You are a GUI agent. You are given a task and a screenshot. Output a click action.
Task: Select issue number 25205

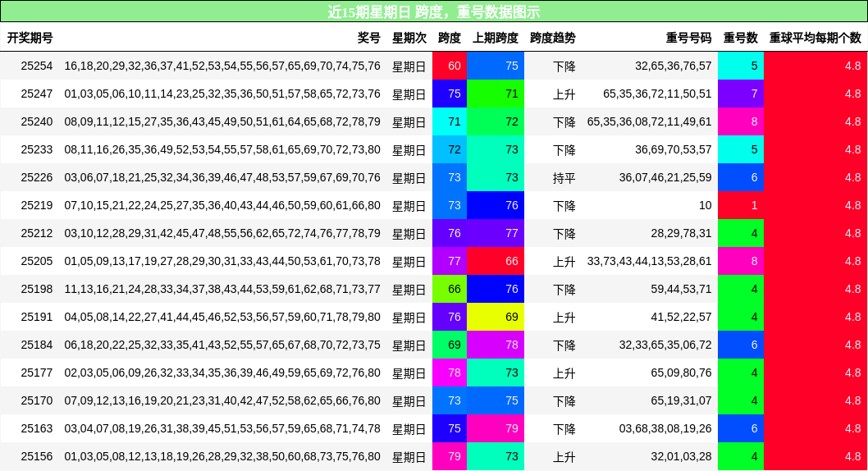click(x=37, y=261)
